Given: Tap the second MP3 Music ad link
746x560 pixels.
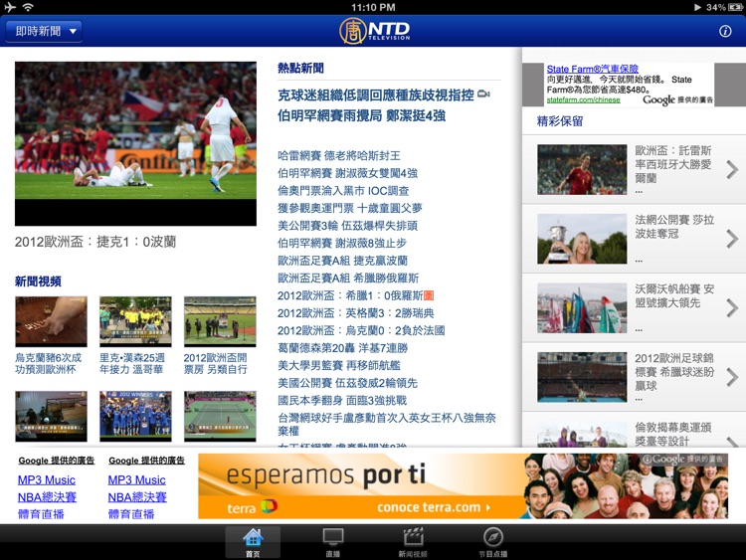Looking at the screenshot, I should (137, 480).
